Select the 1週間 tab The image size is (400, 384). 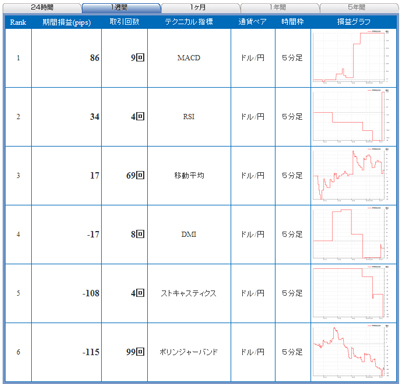tap(121, 8)
